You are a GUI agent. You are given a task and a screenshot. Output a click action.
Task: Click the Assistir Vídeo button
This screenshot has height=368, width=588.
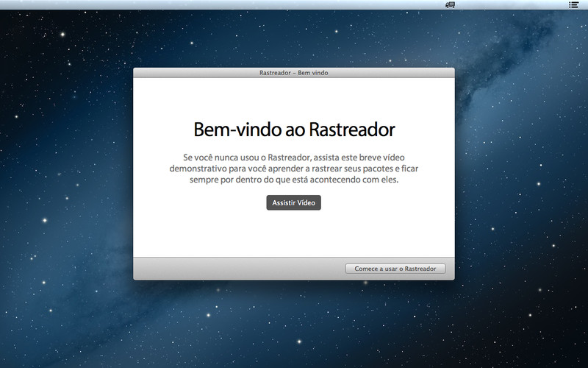293,203
